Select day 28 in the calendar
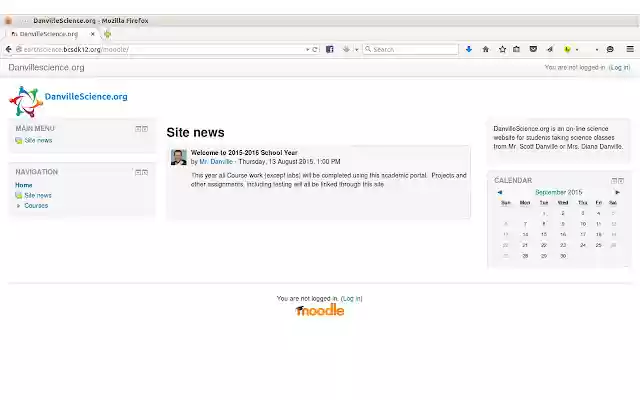 pyautogui.click(x=525, y=256)
